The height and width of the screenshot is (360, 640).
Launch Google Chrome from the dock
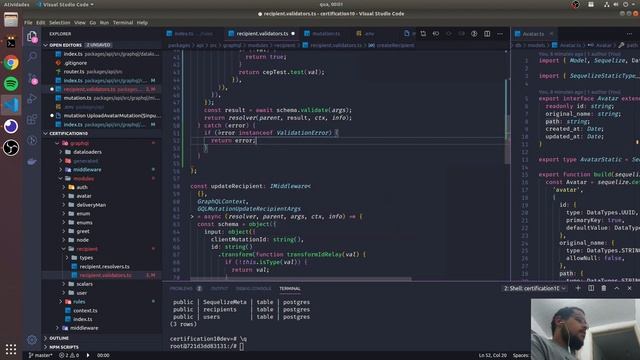pos(11,62)
